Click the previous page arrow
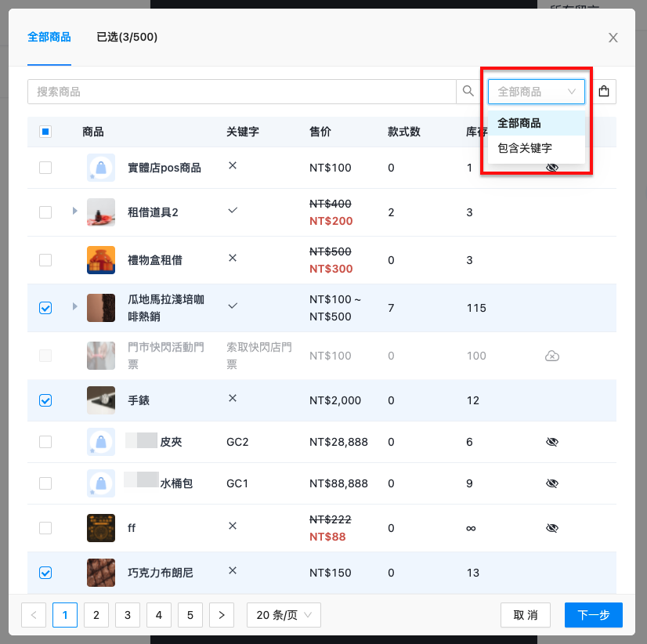 click(x=34, y=615)
